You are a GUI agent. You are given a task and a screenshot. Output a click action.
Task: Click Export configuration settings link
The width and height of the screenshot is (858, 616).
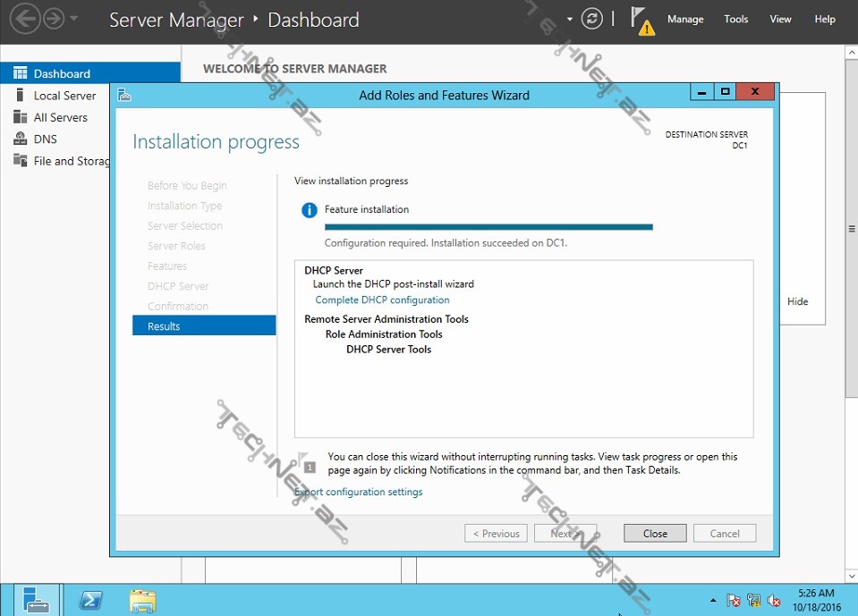tap(359, 492)
